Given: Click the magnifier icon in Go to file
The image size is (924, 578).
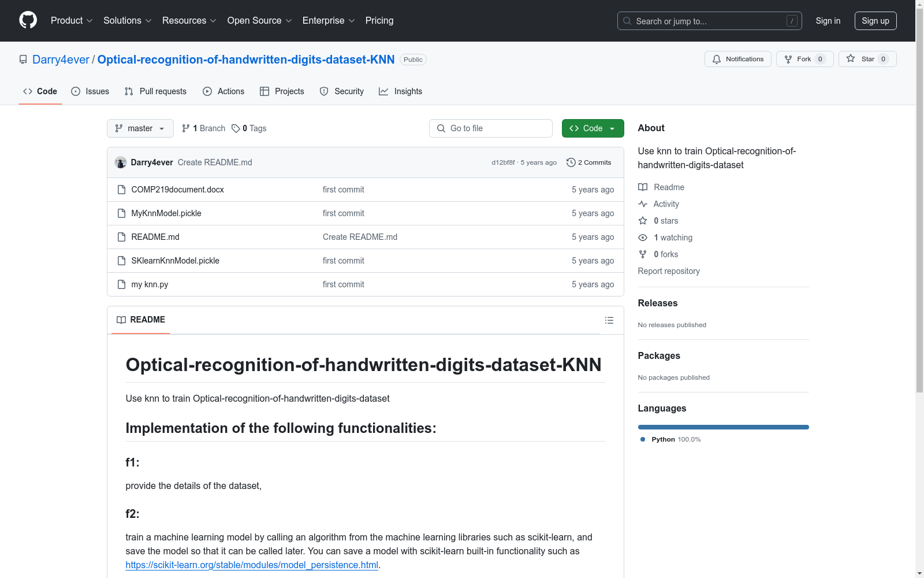Looking at the screenshot, I should (x=441, y=128).
